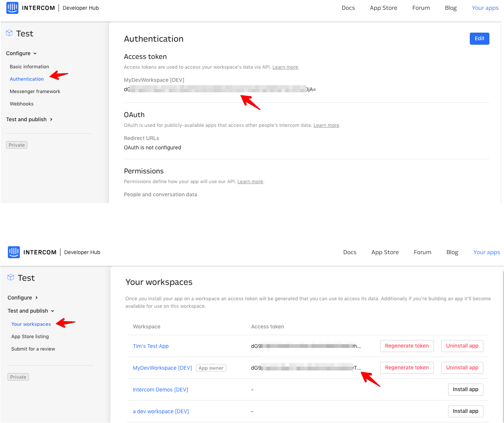Uninstall the app from MyDevWorkspace [DEV]
This screenshot has height=423, width=504.
click(x=462, y=367)
